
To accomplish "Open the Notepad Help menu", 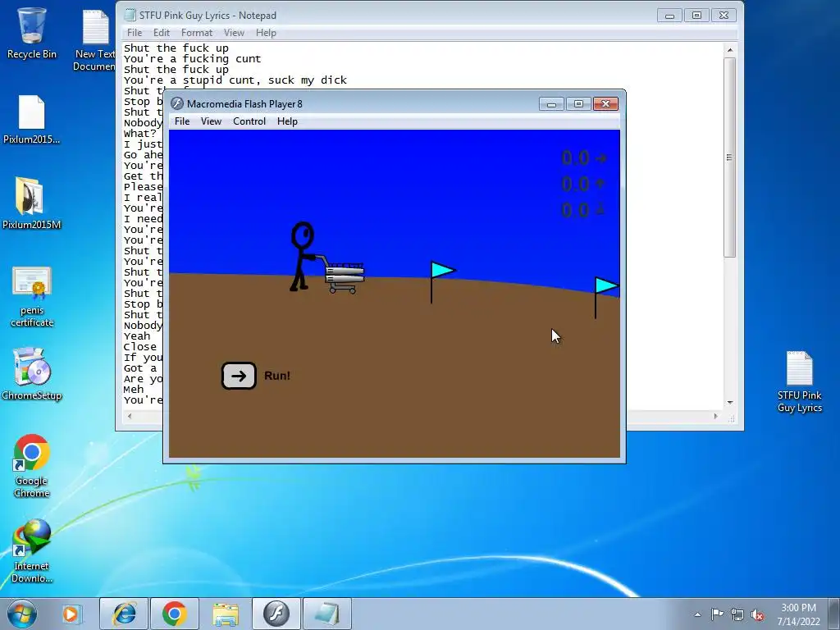I will (x=266, y=33).
